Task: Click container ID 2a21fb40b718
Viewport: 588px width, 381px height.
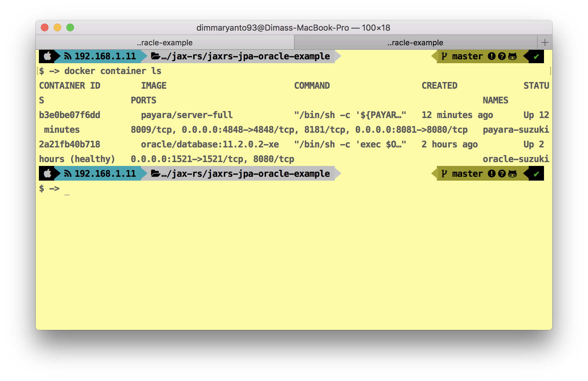Action: 70,145
